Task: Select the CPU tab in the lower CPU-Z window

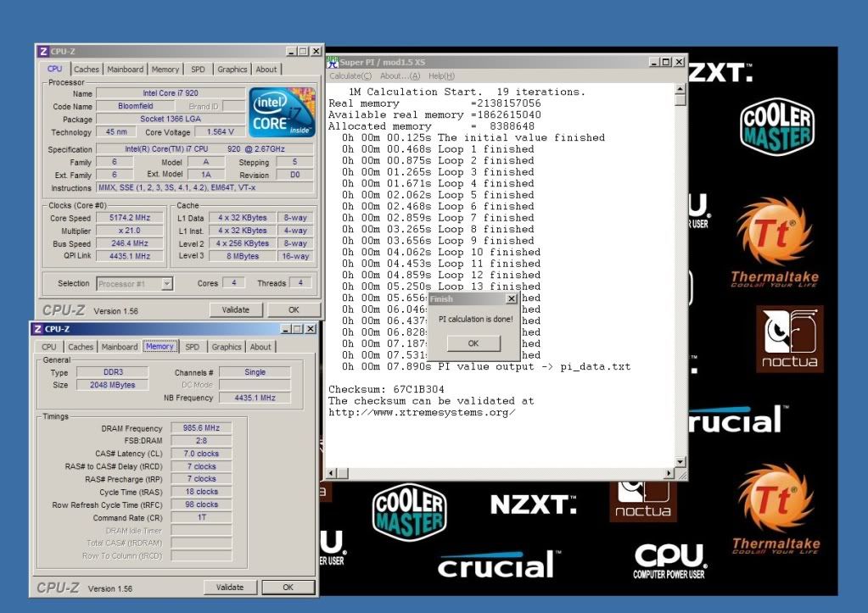Action: [48, 347]
